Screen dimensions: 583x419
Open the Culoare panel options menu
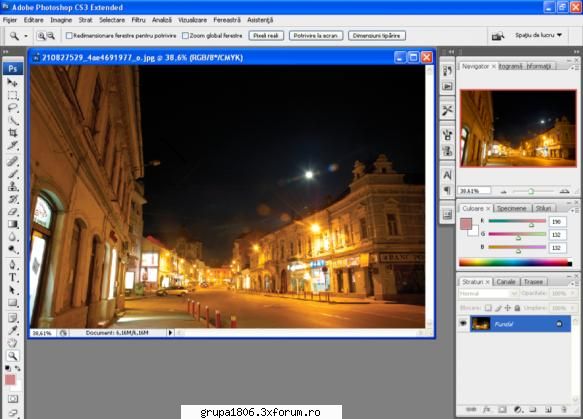(574, 210)
